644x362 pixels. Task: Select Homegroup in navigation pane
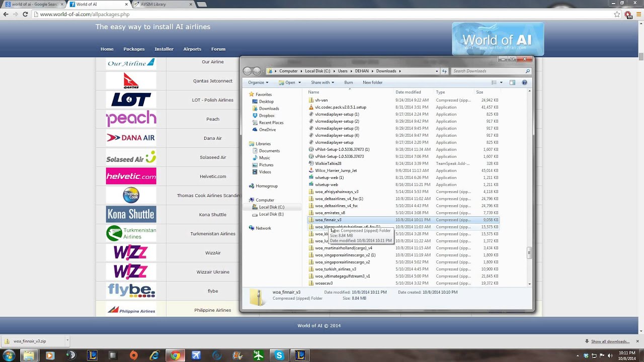point(267,186)
